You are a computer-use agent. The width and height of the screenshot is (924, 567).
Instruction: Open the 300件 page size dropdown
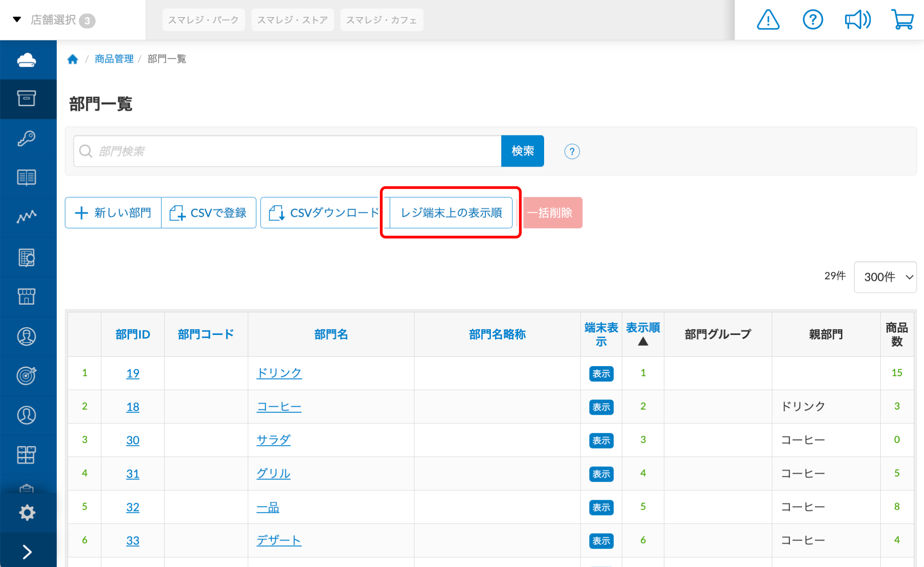click(x=885, y=277)
